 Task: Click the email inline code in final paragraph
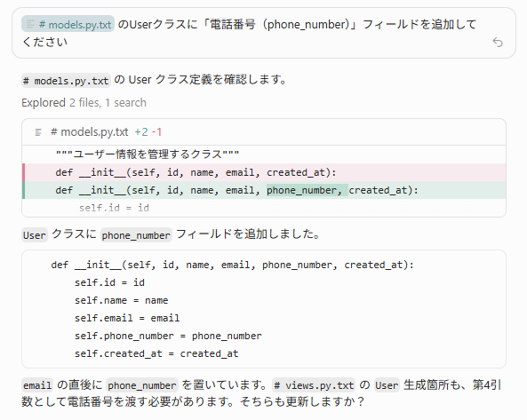37,385
